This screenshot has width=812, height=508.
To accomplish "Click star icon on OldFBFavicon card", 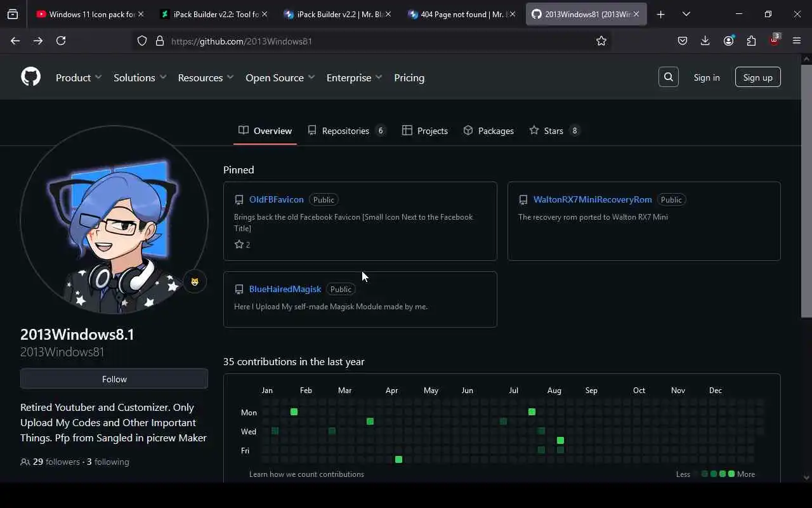I will [x=239, y=244].
